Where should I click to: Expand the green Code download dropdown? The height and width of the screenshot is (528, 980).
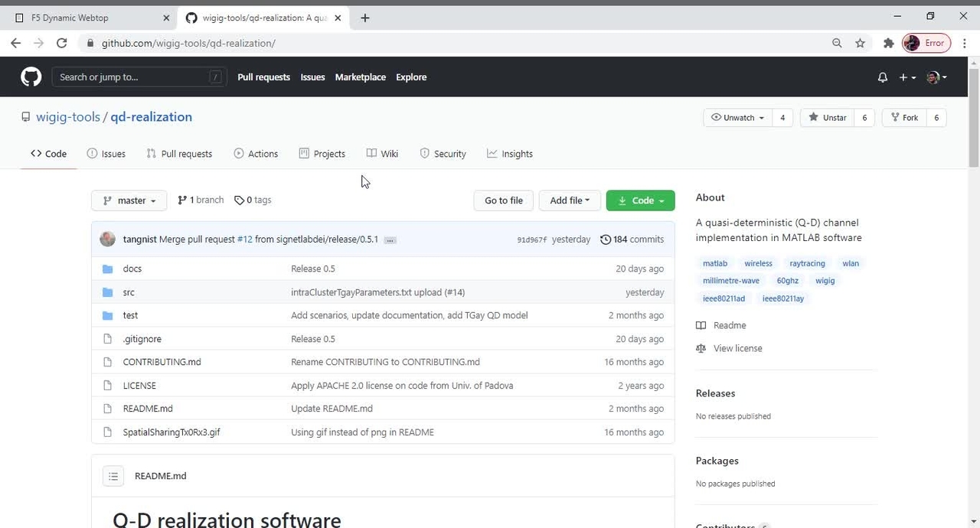pos(640,200)
